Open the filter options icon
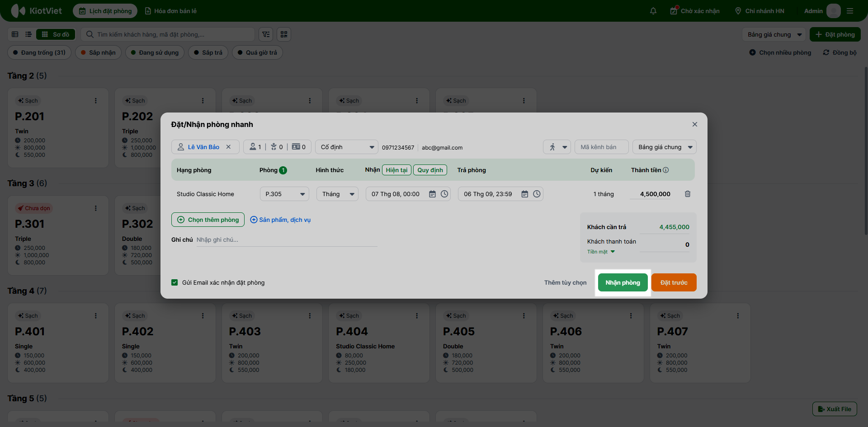 click(266, 34)
